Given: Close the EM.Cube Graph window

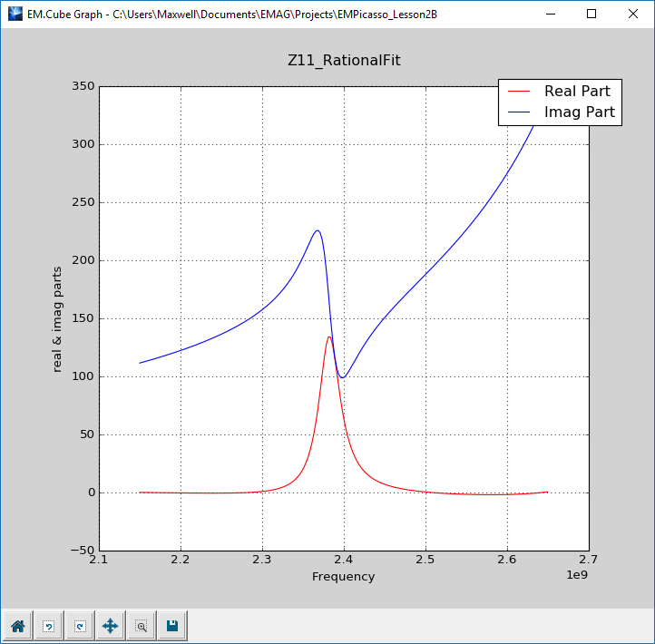Looking at the screenshot, I should tap(633, 14).
